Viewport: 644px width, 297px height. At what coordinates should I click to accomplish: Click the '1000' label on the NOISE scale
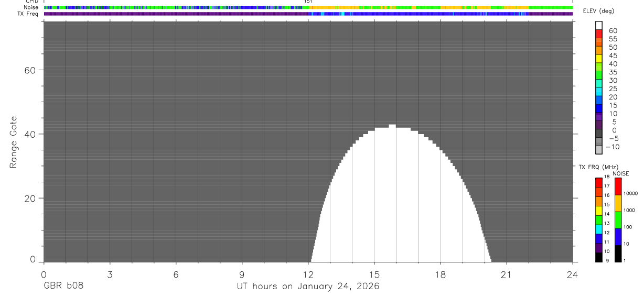(630, 210)
